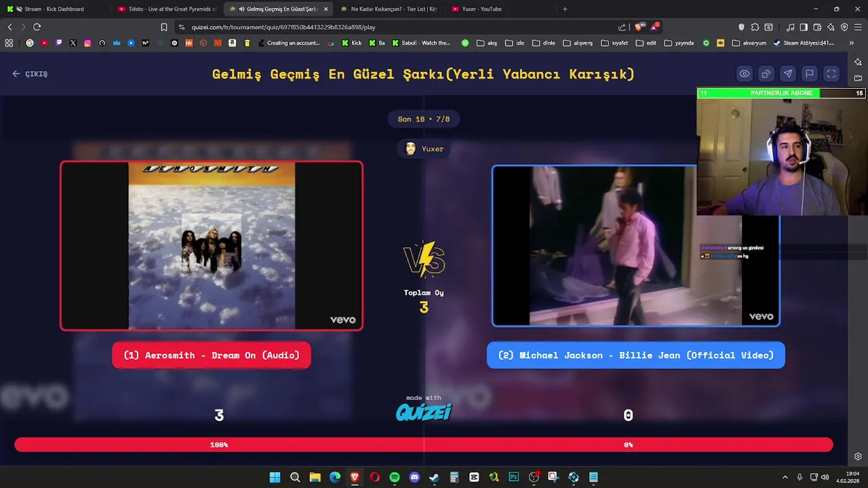
Task: Toggle the browser sidebar panel icon
Action: point(804,27)
